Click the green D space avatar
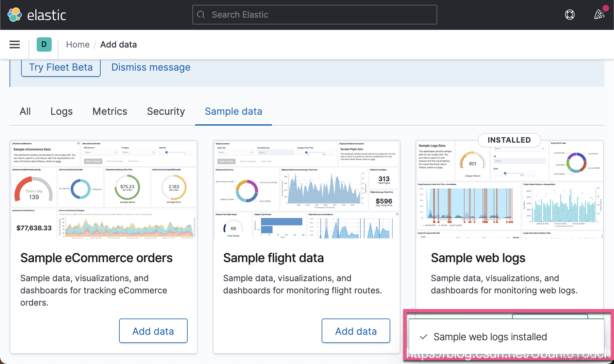The height and width of the screenshot is (364, 614). point(44,44)
